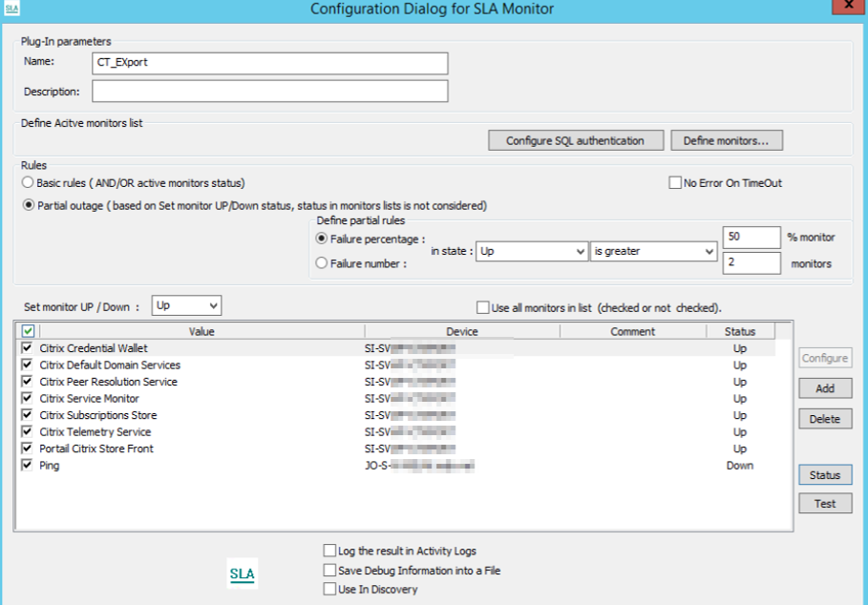Screen dimensions: 868x605
Task: Click the Add button
Action: [x=825, y=388]
